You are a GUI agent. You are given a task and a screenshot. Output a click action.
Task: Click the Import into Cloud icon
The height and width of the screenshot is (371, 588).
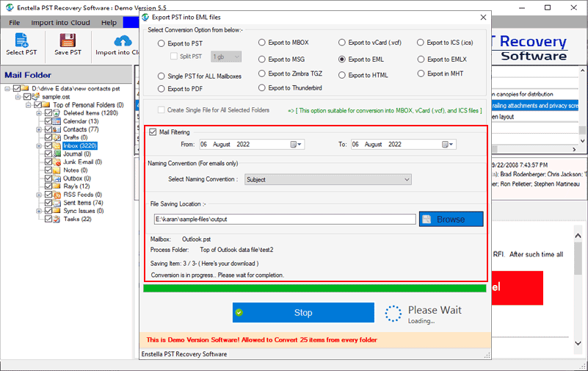coord(122,41)
